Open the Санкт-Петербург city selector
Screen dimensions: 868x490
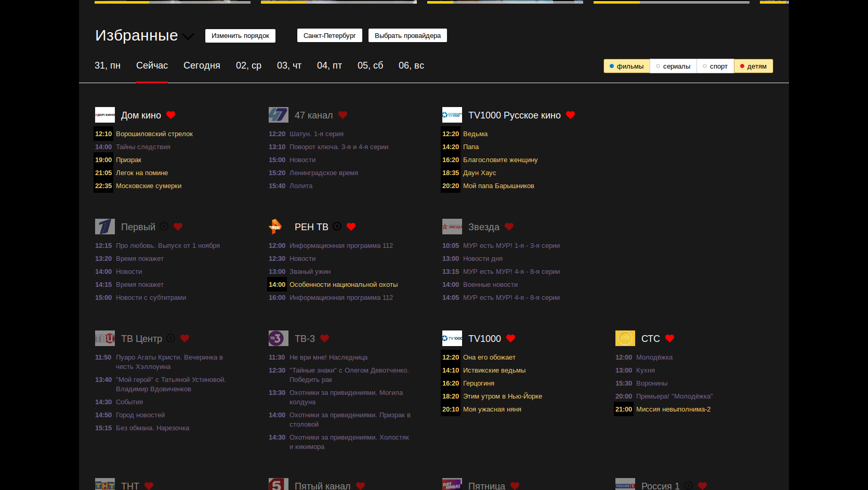330,35
